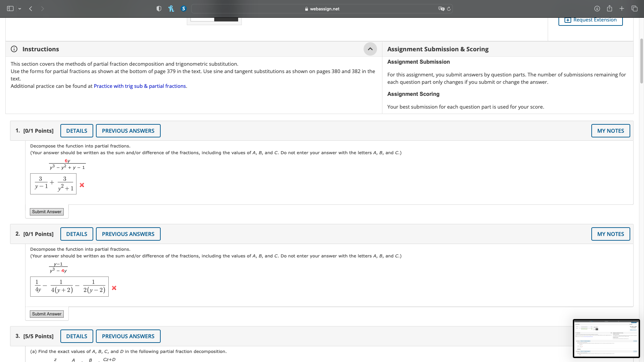This screenshot has width=644, height=362.
Task: Open Practice with trig sub link
Action: point(140,86)
